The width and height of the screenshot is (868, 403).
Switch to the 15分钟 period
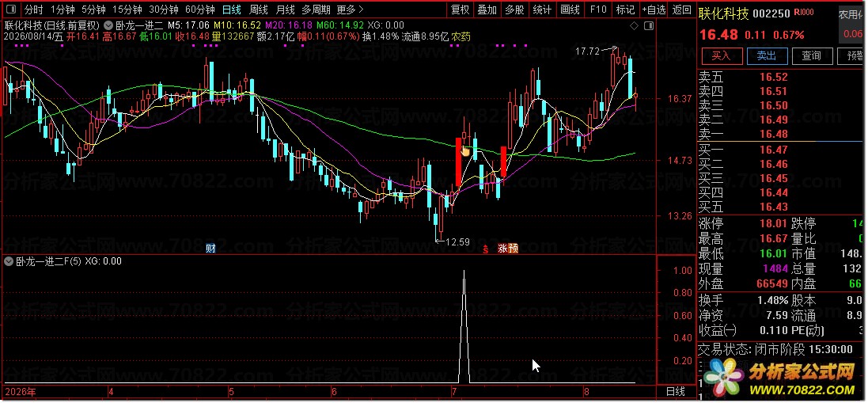[x=127, y=10]
